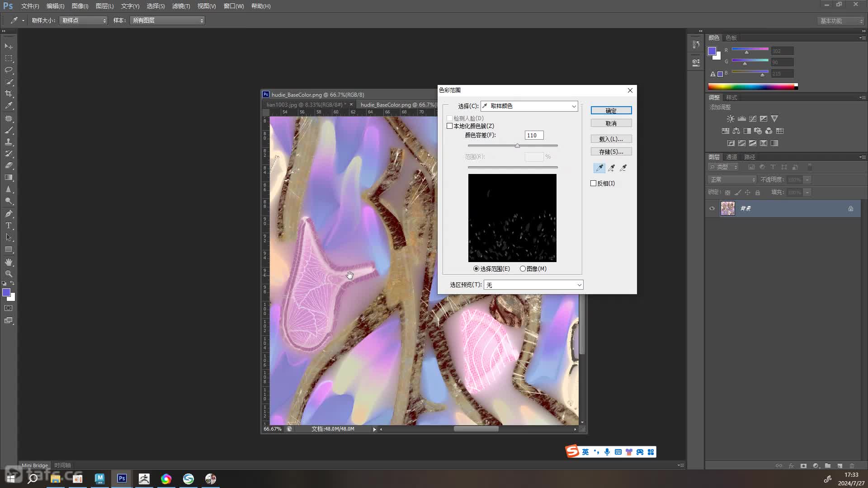Viewport: 868px width, 488px height.
Task: Hide the 背景 layer with eye icon
Action: (712, 208)
